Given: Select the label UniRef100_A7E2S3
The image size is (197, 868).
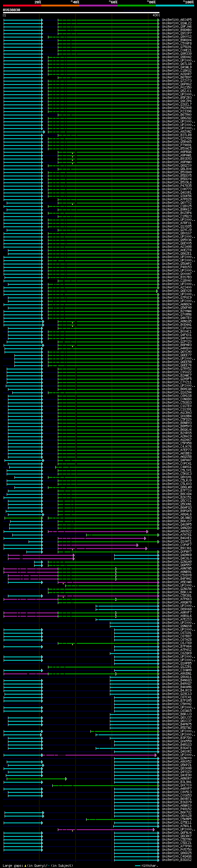Looking at the screenshot, I should pyautogui.click(x=176, y=619).
